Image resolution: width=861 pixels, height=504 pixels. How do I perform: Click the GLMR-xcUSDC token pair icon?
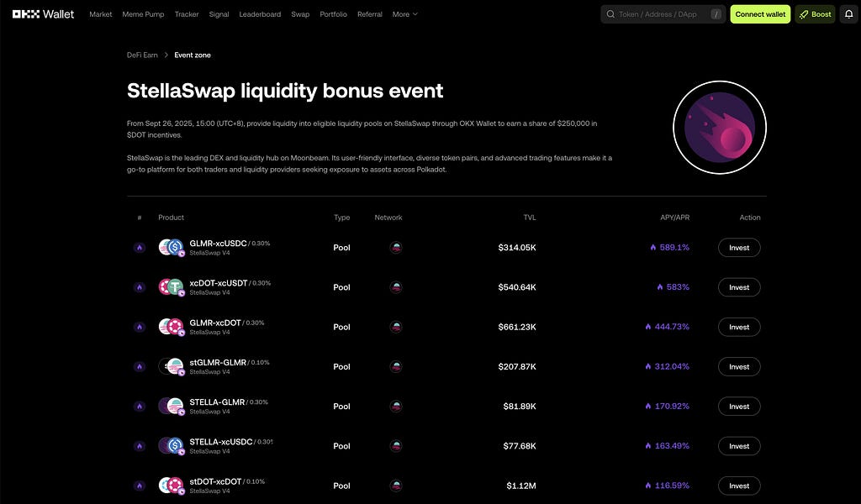point(172,247)
